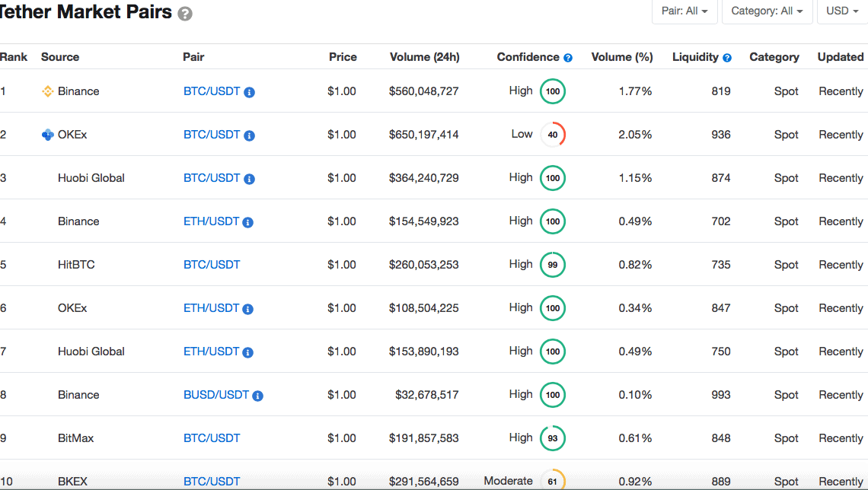
Task: Click volume value $650,197,414
Action: pyautogui.click(x=423, y=135)
